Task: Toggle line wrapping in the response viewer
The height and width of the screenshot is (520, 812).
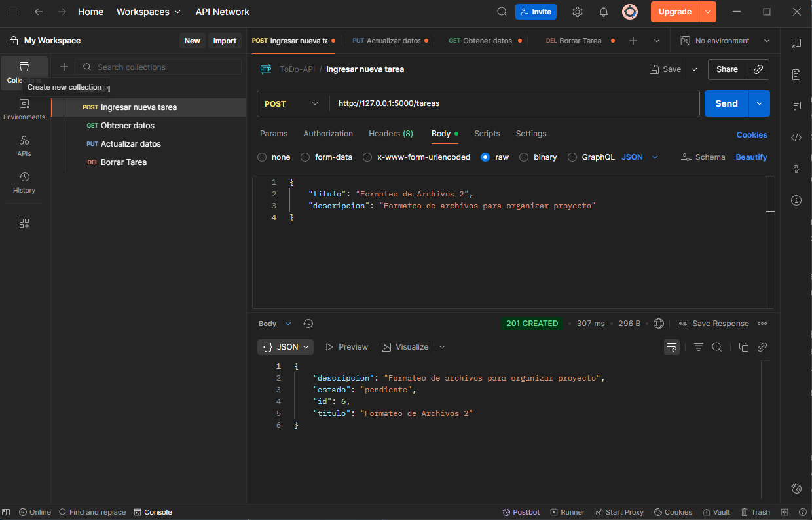Action: [x=672, y=347]
